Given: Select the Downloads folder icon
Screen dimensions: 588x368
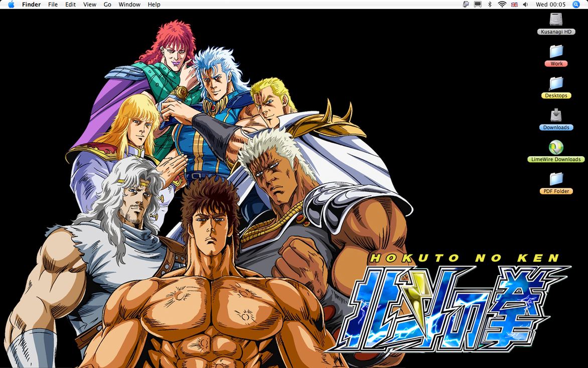Looking at the screenshot, I should (556, 115).
